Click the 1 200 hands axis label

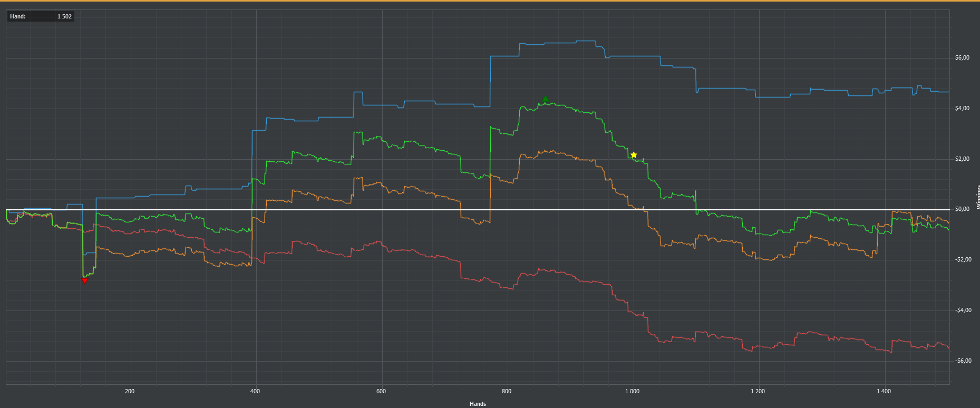(758, 391)
